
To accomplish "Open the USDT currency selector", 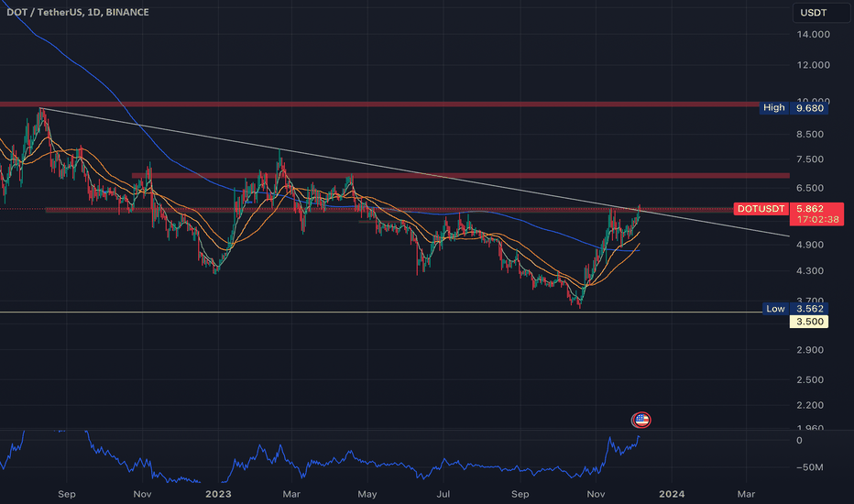I will pyautogui.click(x=821, y=13).
